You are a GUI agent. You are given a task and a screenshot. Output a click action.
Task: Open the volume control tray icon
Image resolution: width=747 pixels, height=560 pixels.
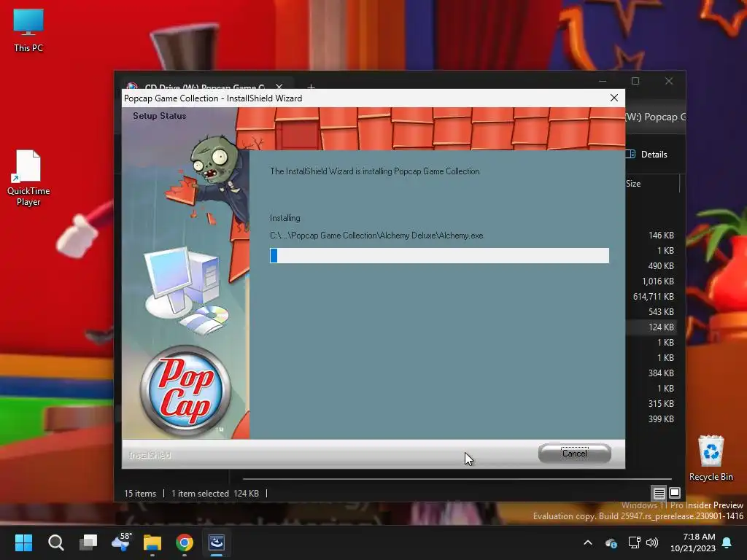[652, 542]
